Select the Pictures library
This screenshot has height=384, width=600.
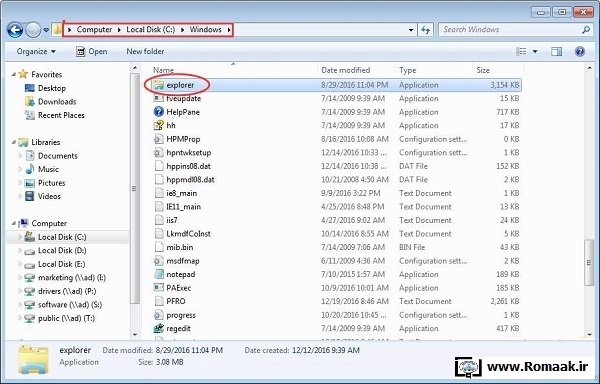(45, 183)
